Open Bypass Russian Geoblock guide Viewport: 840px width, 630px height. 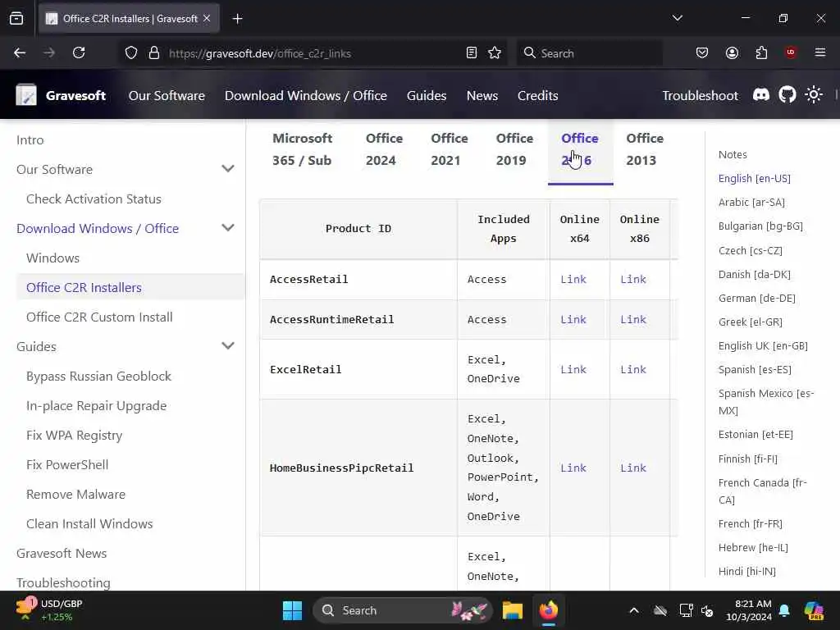tap(99, 376)
